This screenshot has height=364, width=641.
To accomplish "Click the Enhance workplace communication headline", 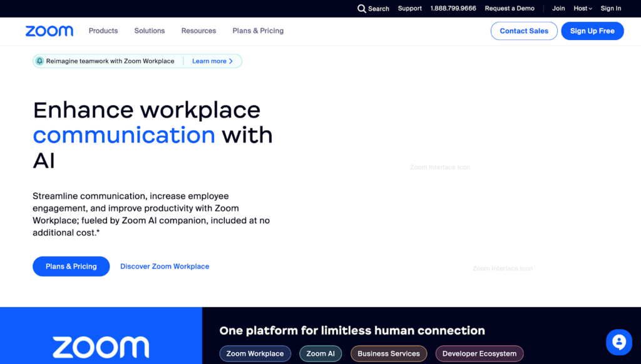I will point(153,135).
